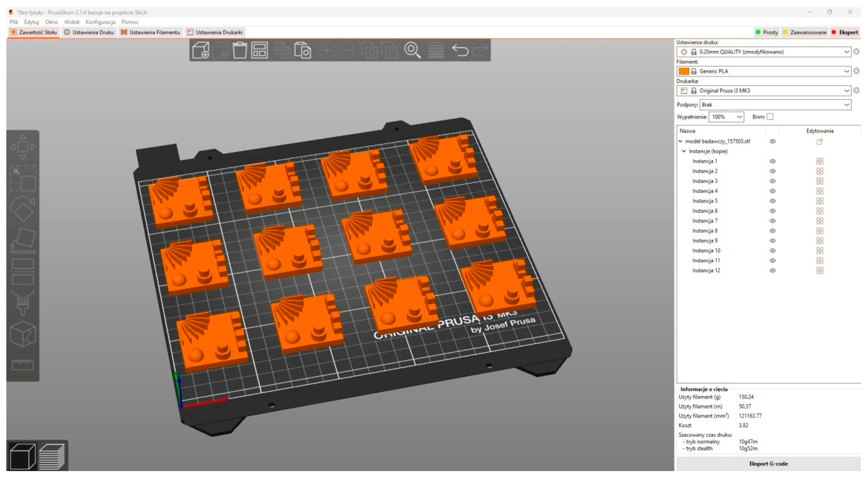Click the Eksport G-code button
The image size is (868, 478).
768,464
